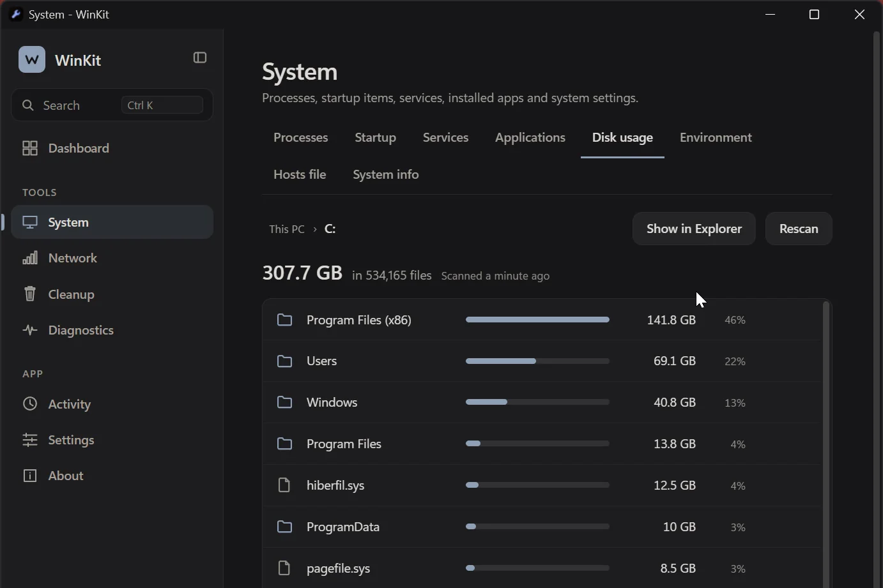This screenshot has height=588, width=883.
Task: Collapse the sidebar with the panel icon
Action: pyautogui.click(x=200, y=58)
